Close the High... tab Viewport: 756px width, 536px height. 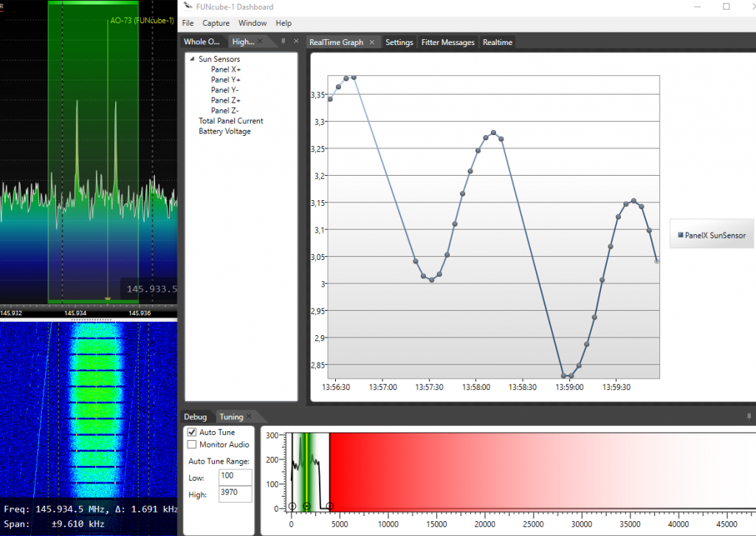(x=260, y=41)
